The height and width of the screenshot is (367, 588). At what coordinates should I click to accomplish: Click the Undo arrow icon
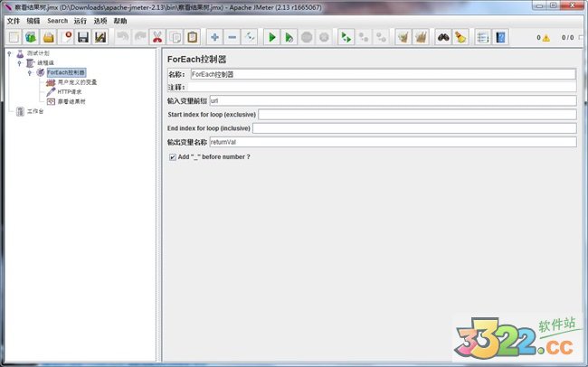pyautogui.click(x=123, y=37)
